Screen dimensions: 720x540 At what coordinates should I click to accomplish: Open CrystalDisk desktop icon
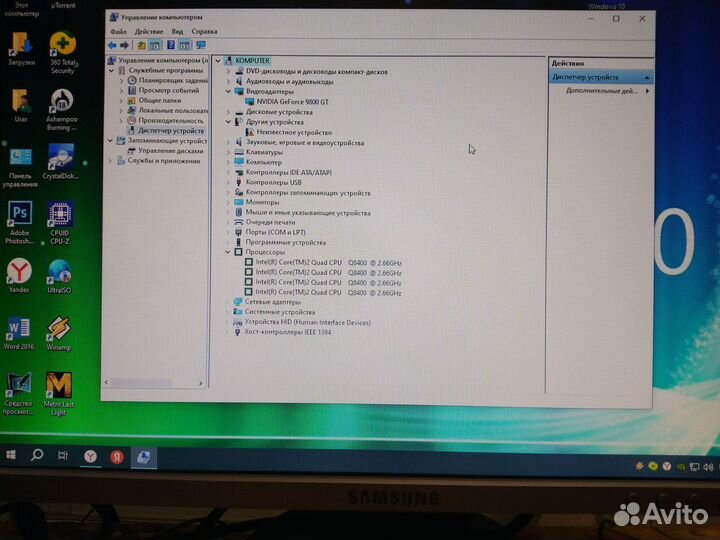pyautogui.click(x=61, y=162)
